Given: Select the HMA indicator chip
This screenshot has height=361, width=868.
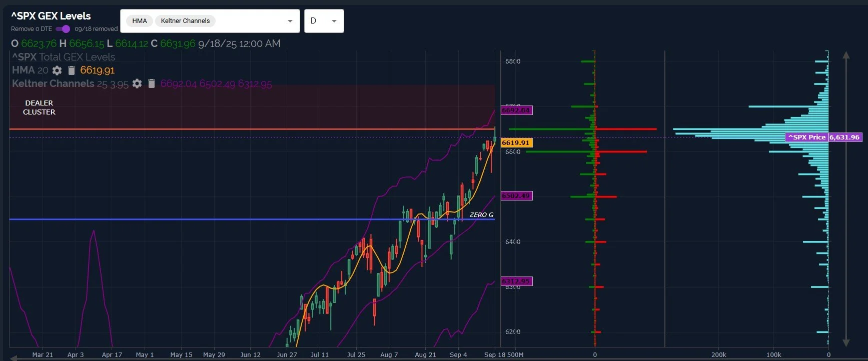Looking at the screenshot, I should click(140, 21).
